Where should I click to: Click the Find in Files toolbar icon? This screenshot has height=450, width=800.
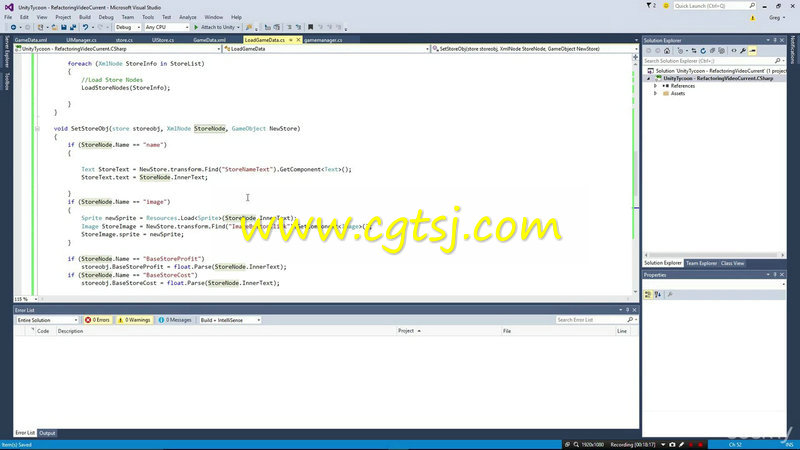(x=249, y=27)
